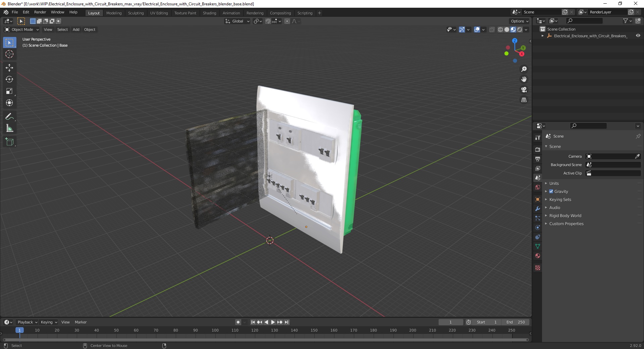Viewport: 644px width, 349px height.
Task: Expand the Keying Sets panel
Action: tap(560, 199)
